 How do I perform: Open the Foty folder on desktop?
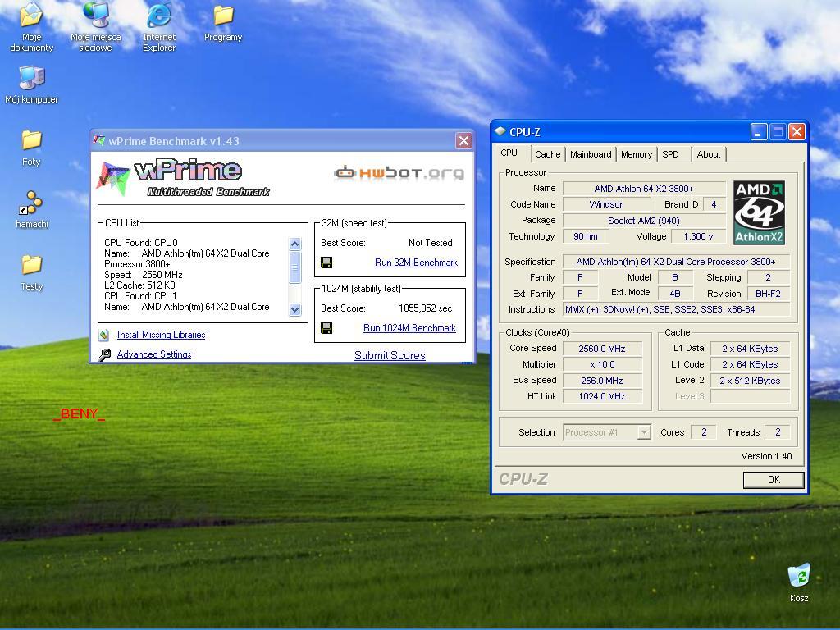(x=32, y=148)
